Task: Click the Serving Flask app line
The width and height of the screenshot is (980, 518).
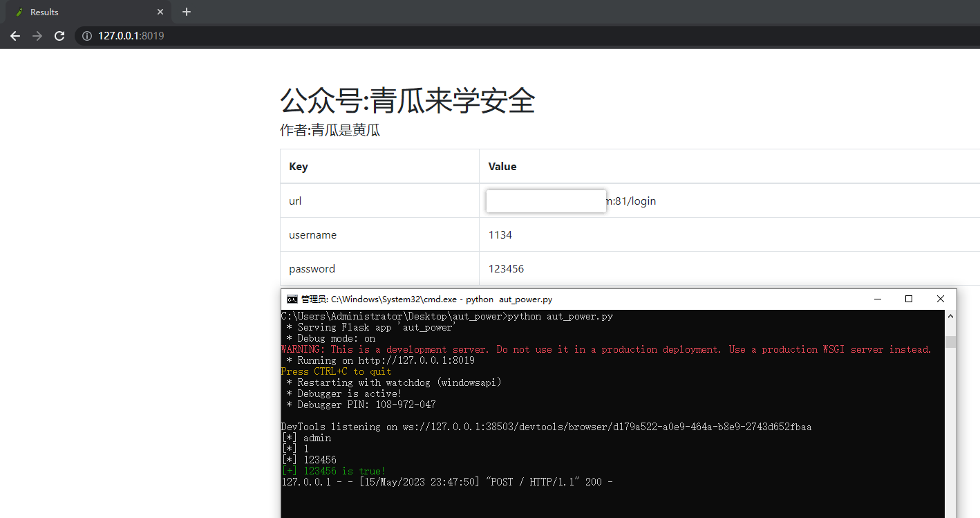Action: pos(370,328)
